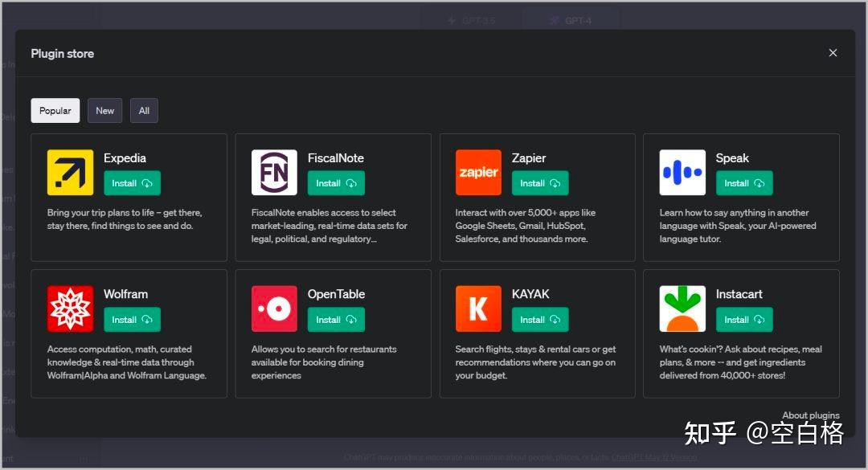Install the Speak language tutor plugin

click(x=744, y=183)
